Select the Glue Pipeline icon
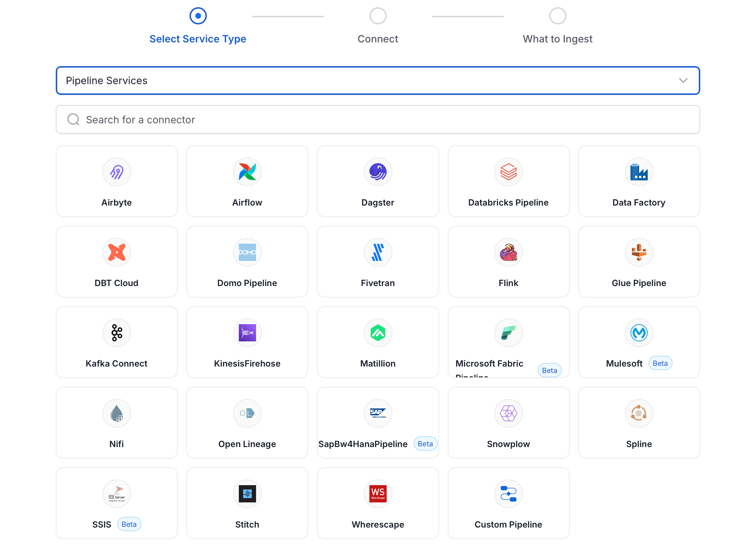This screenshot has width=756, height=552. tap(639, 252)
